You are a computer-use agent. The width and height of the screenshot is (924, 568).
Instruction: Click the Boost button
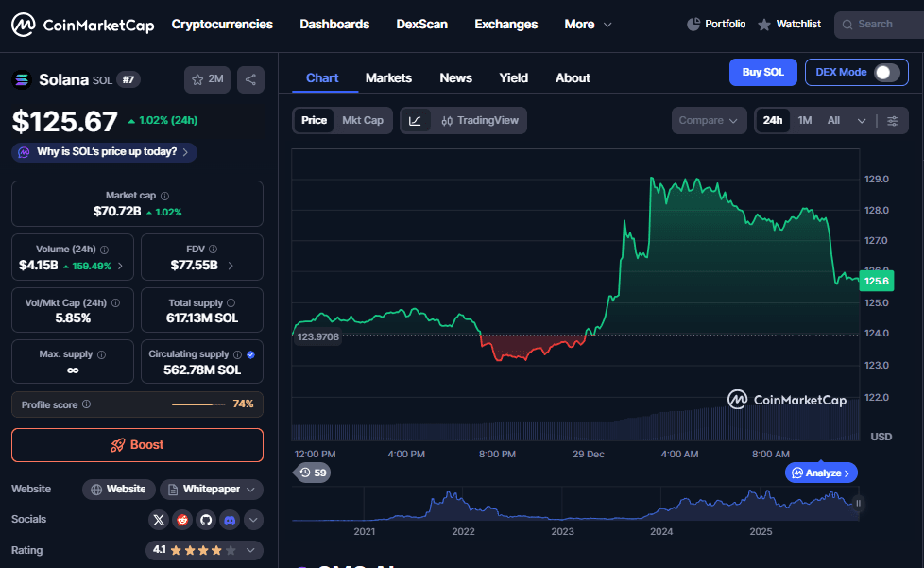coord(137,444)
